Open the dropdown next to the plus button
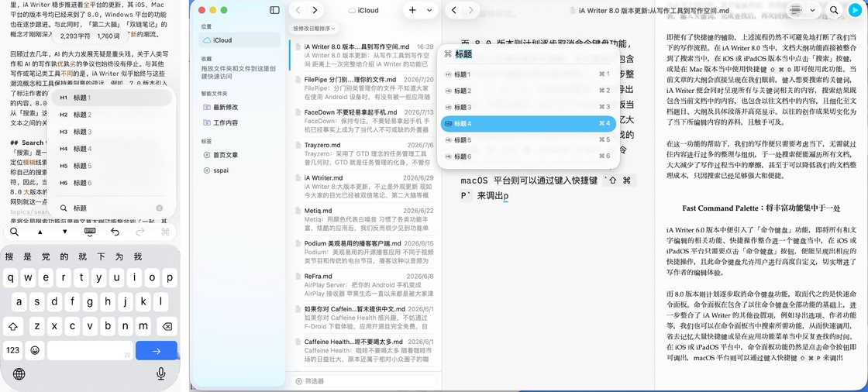868x392 pixels. click(x=430, y=10)
